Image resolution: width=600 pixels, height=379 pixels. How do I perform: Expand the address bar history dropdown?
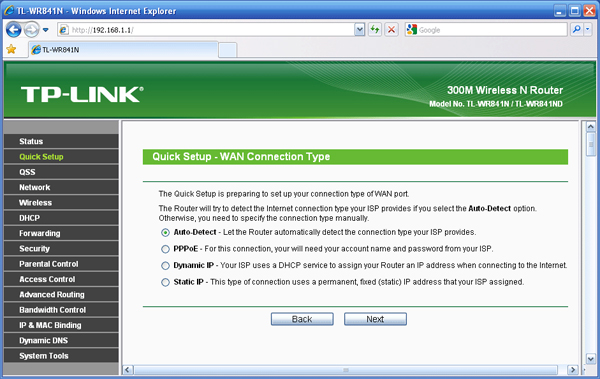(359, 29)
